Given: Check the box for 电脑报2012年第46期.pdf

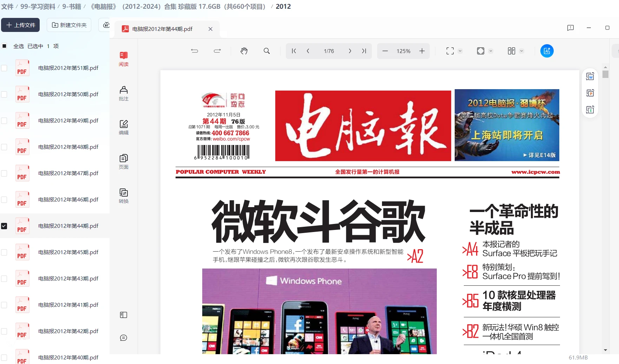Looking at the screenshot, I should pyautogui.click(x=4, y=200).
